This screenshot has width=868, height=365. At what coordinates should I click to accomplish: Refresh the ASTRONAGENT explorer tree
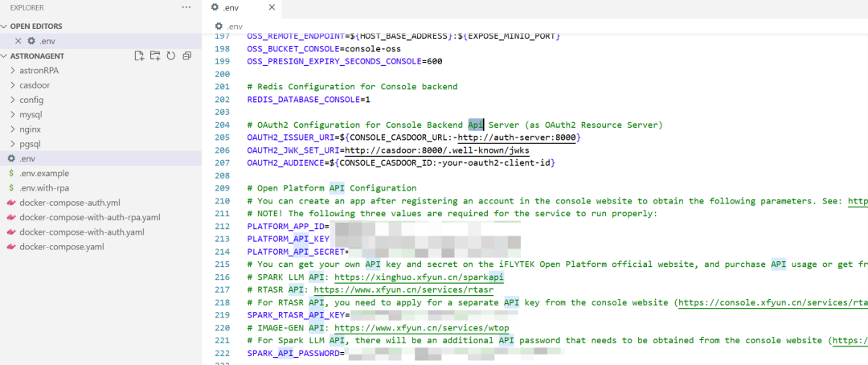tap(171, 55)
